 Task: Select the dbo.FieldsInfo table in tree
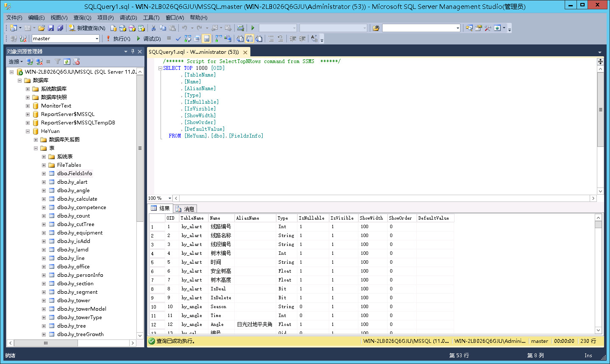(75, 174)
